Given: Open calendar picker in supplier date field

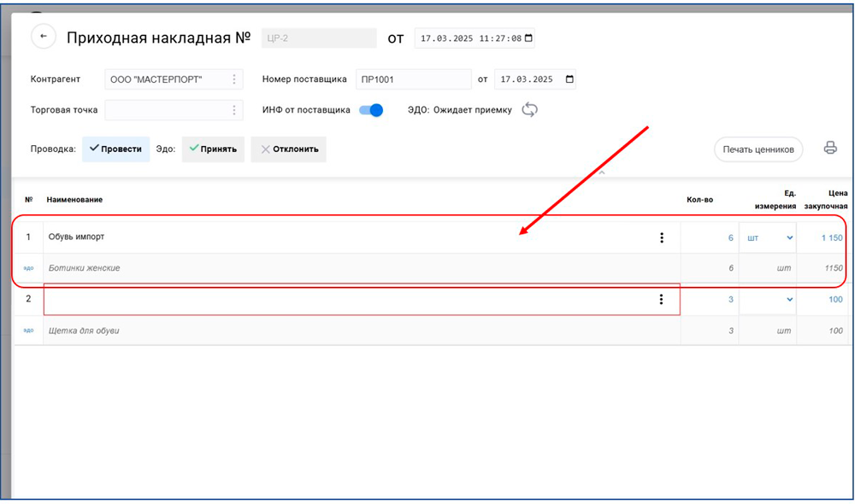Looking at the screenshot, I should pos(569,79).
